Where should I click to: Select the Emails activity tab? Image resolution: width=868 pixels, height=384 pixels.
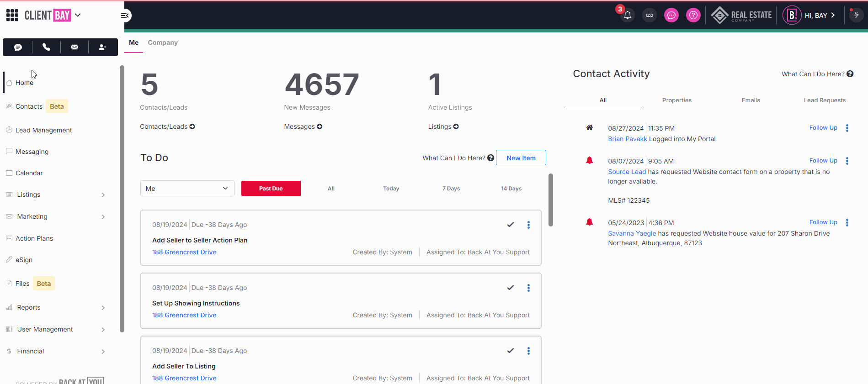[x=751, y=100]
